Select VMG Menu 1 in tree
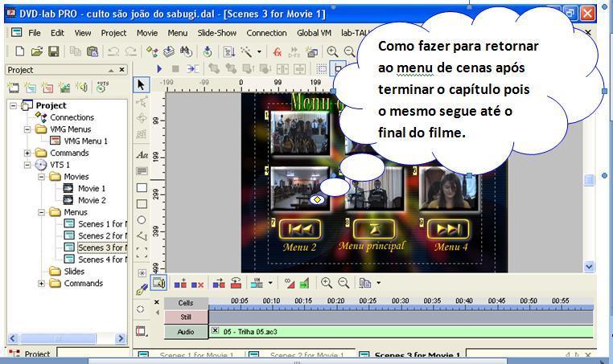 pyautogui.click(x=85, y=141)
